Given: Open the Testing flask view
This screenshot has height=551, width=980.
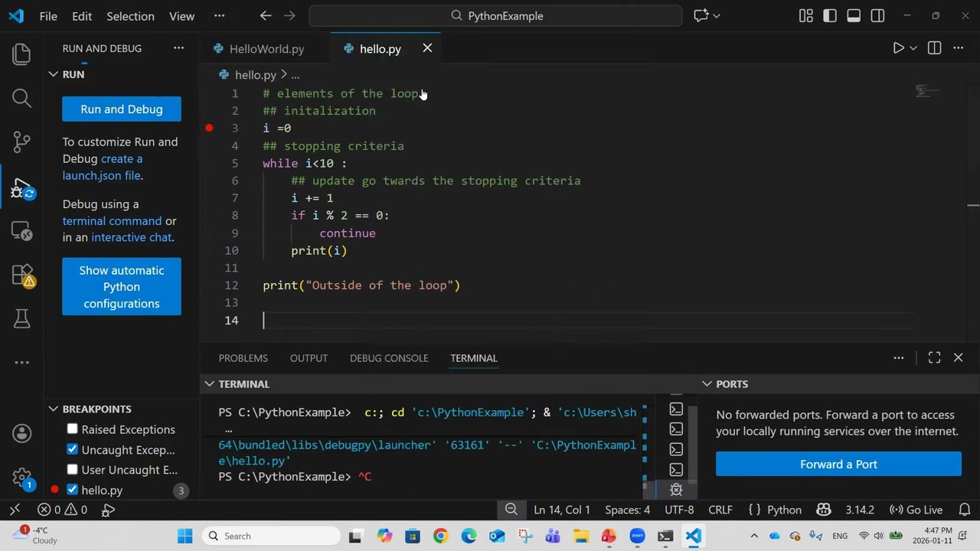Looking at the screenshot, I should point(21,318).
